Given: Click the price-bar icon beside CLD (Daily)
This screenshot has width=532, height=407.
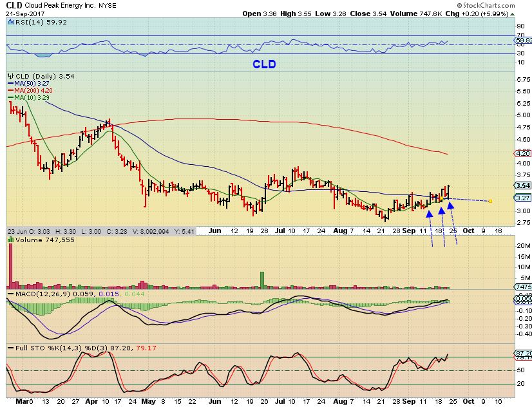Looking at the screenshot, I should click(x=10, y=76).
